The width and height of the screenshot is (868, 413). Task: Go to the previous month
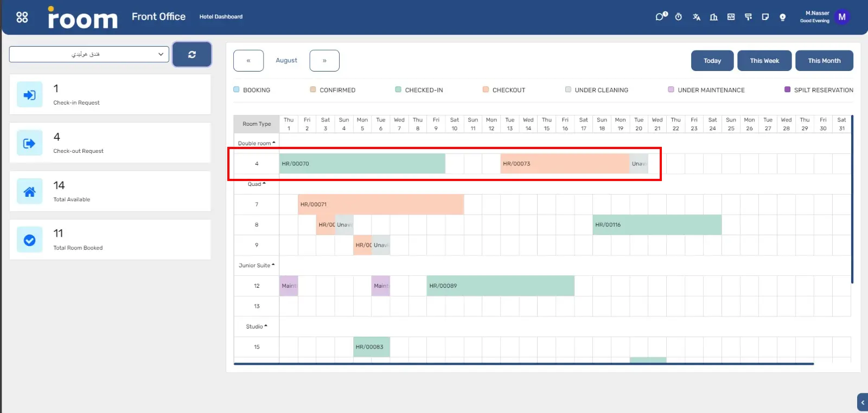(248, 61)
